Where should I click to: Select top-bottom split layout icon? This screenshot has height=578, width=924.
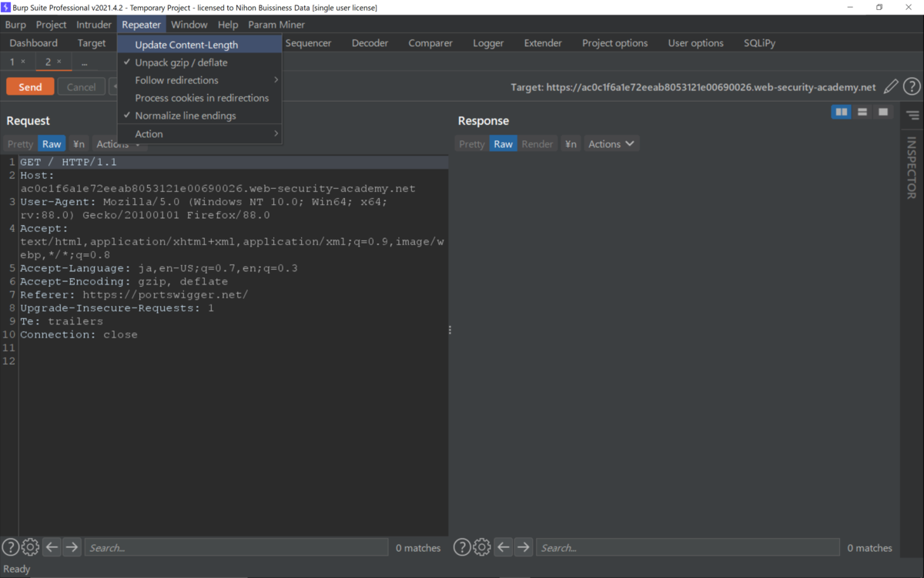click(x=862, y=113)
